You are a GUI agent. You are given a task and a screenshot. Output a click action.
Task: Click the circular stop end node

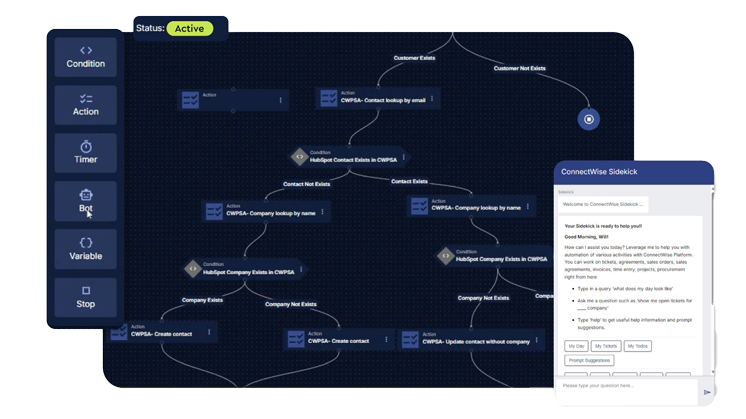(589, 120)
